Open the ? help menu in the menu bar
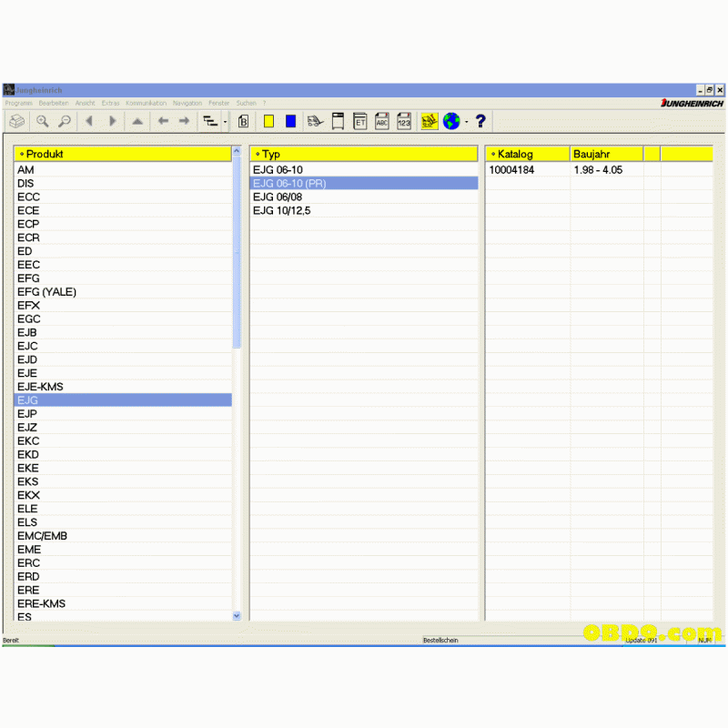The height and width of the screenshot is (728, 728). pos(264,103)
